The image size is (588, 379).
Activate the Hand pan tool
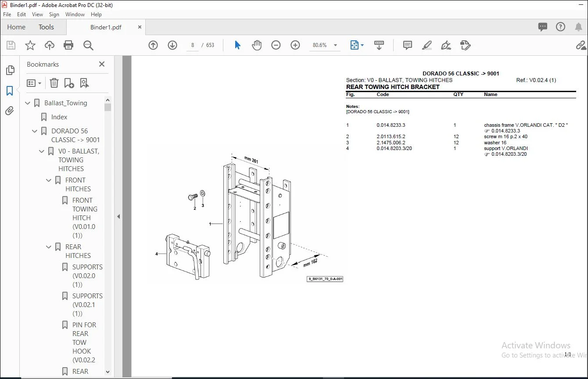pos(257,45)
